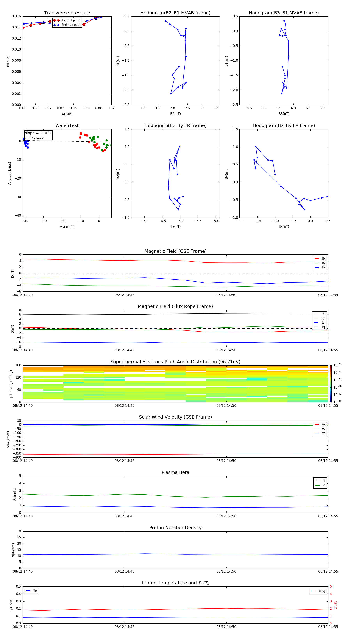Click the '|B|' legend entry in flux rope plot
The height and width of the screenshot is (644, 351).
320,327
